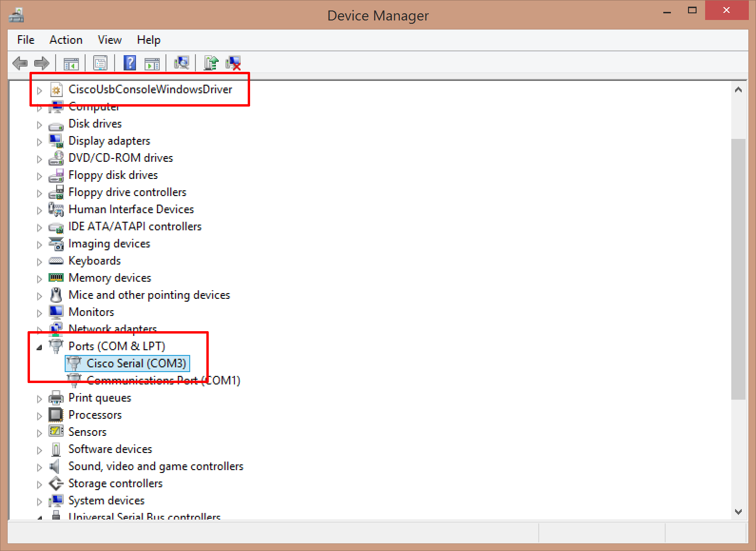Screen dimensions: 756x551
Task: Open the View menu
Action: click(x=110, y=40)
